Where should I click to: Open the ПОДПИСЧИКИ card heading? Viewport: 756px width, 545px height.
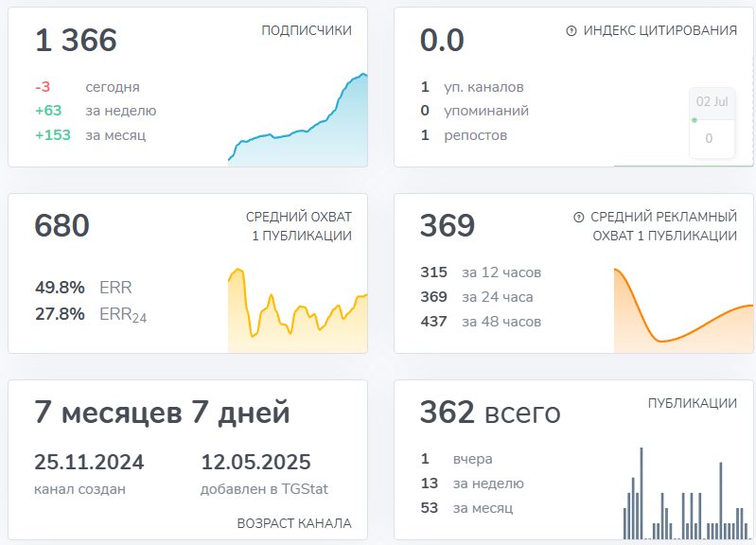(x=307, y=30)
